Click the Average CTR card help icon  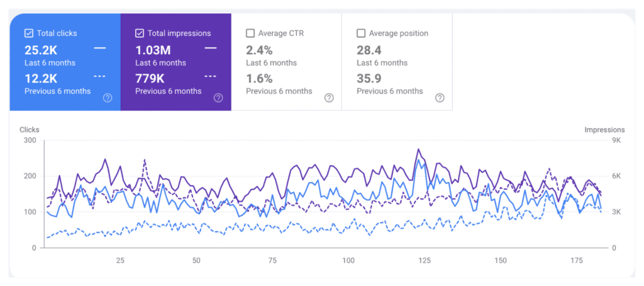(x=329, y=98)
